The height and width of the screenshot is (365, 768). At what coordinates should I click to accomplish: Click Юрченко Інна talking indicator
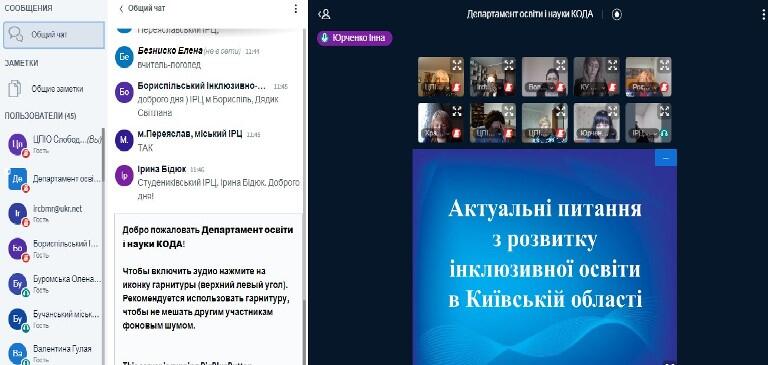click(x=354, y=38)
